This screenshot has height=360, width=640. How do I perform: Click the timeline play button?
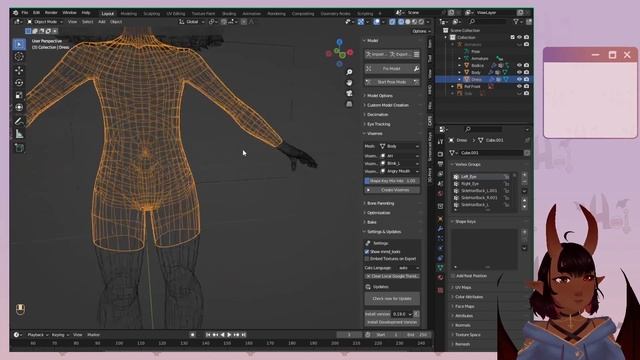click(x=229, y=335)
